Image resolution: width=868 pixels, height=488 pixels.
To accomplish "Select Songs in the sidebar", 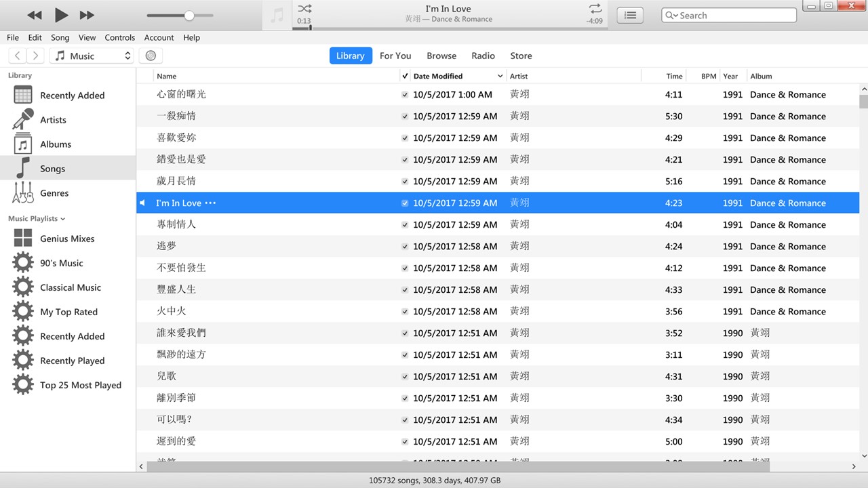I will (68, 169).
